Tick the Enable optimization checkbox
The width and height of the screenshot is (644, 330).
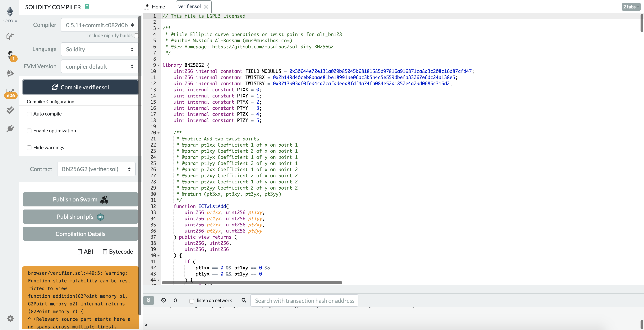click(x=29, y=131)
